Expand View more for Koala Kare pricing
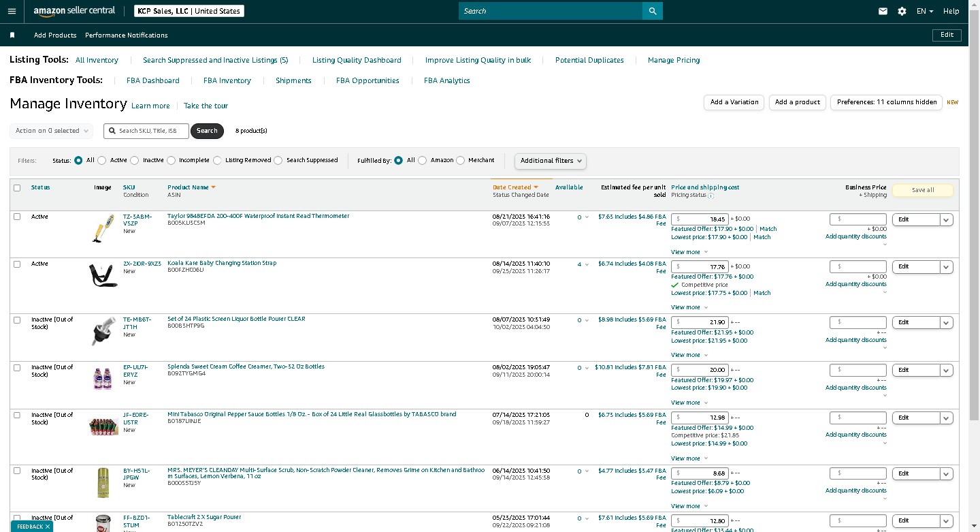 pos(689,307)
